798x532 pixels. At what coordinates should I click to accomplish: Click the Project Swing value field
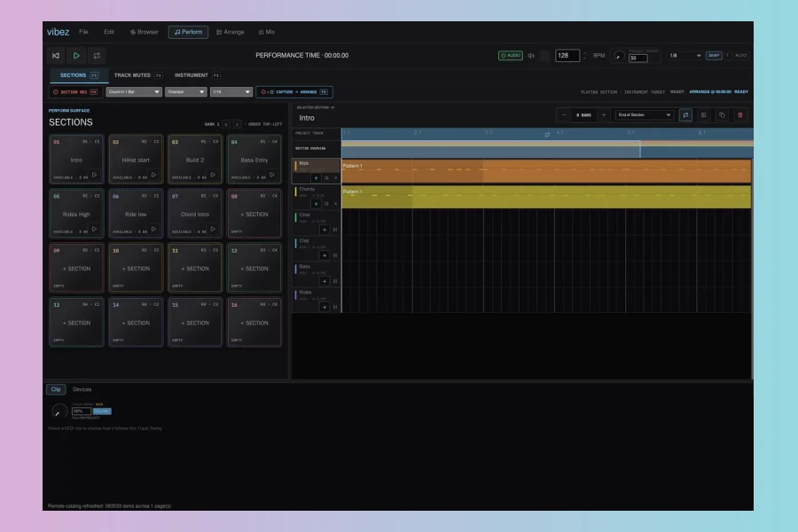point(638,58)
